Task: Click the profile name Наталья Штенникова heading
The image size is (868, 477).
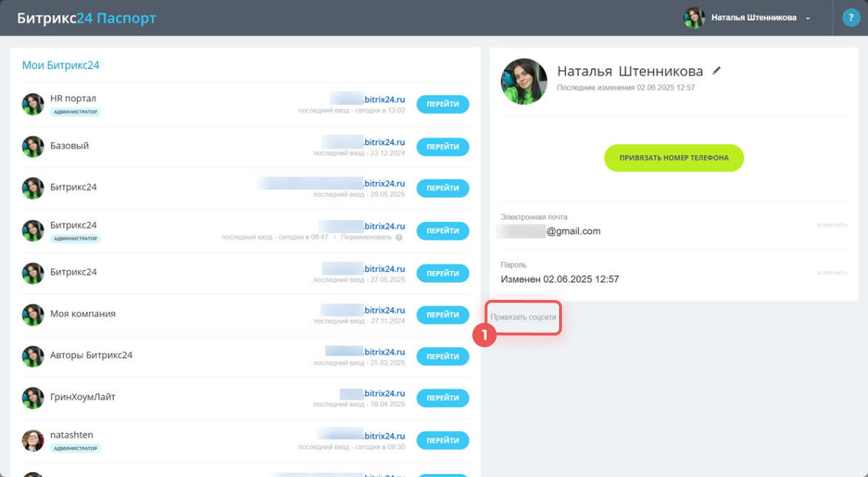Action: 630,71
